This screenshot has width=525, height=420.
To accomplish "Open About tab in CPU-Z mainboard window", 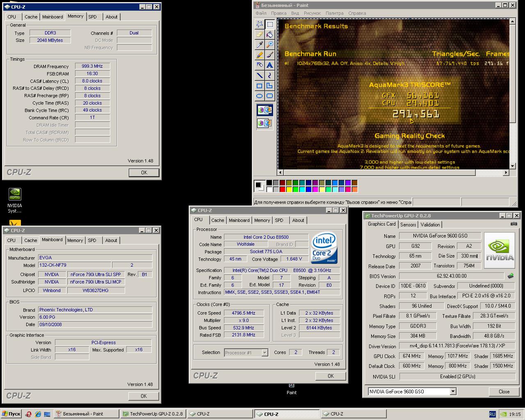I will tap(111, 240).
